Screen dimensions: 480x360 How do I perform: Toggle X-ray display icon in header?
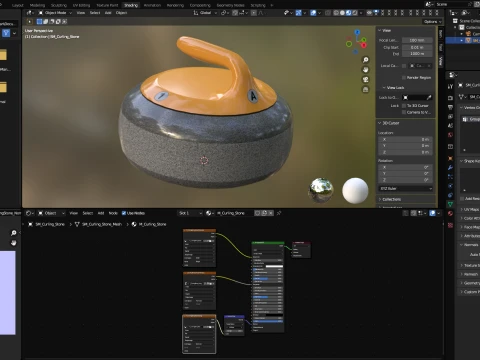click(x=328, y=13)
